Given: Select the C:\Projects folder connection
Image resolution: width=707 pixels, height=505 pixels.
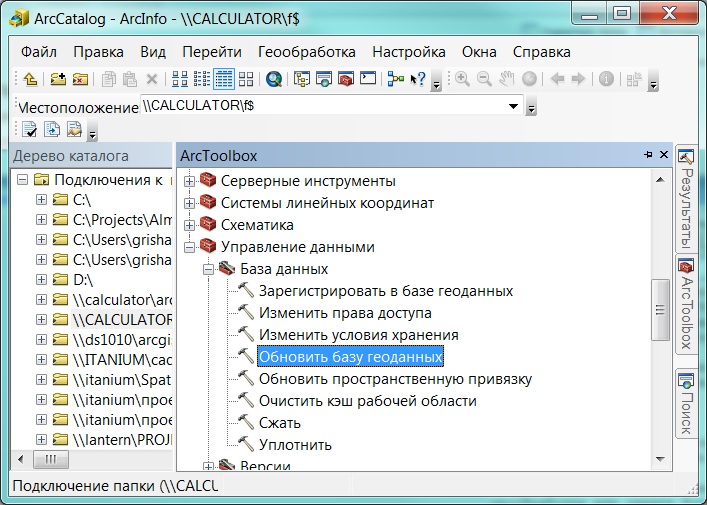Looking at the screenshot, I should point(122,220).
